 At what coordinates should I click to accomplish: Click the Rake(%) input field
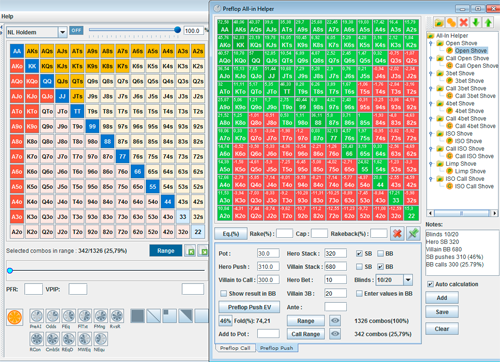coord(284,234)
